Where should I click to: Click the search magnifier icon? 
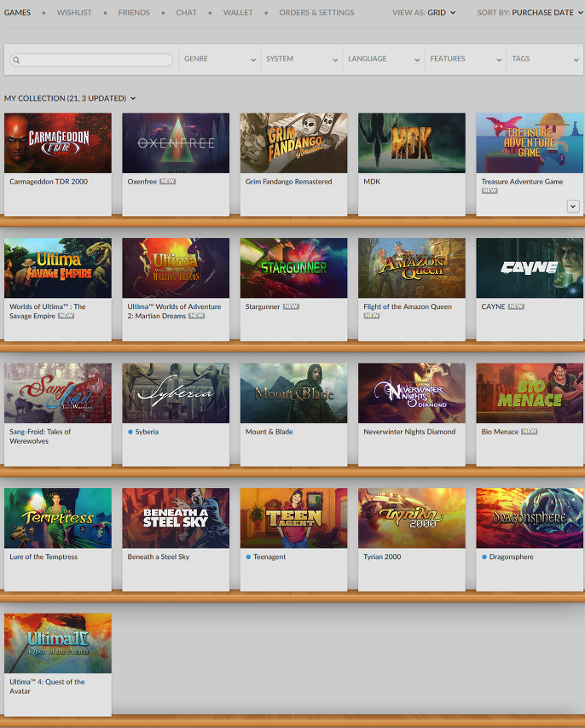point(16,60)
